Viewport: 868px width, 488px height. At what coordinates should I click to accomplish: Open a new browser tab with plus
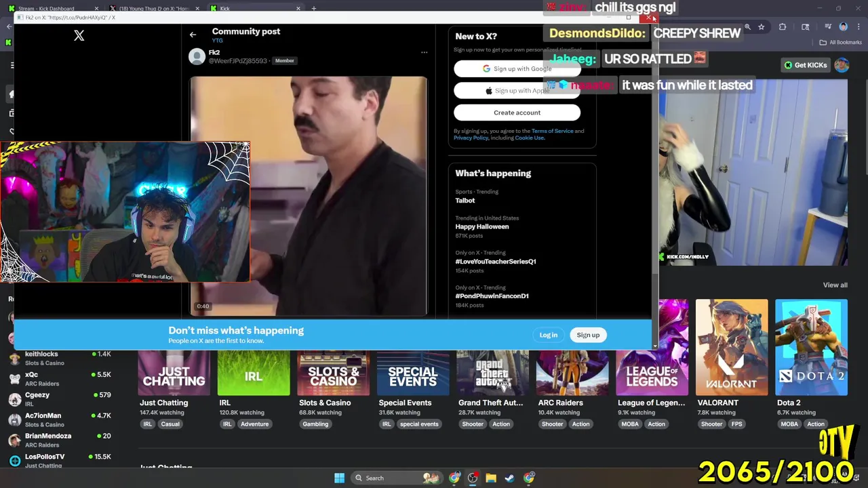click(314, 9)
